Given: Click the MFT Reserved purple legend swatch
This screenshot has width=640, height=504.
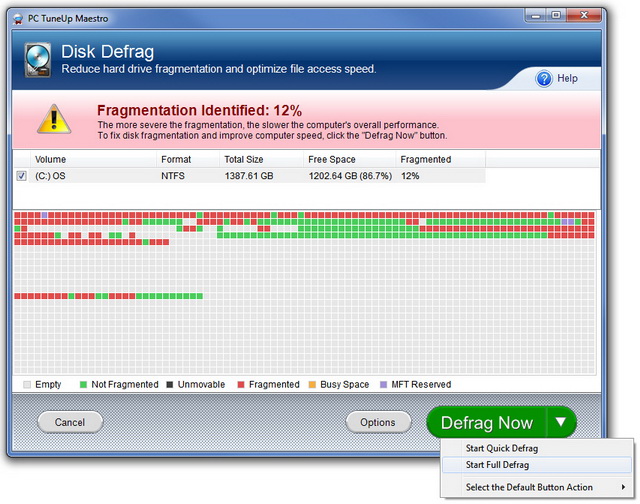Looking at the screenshot, I should (383, 384).
